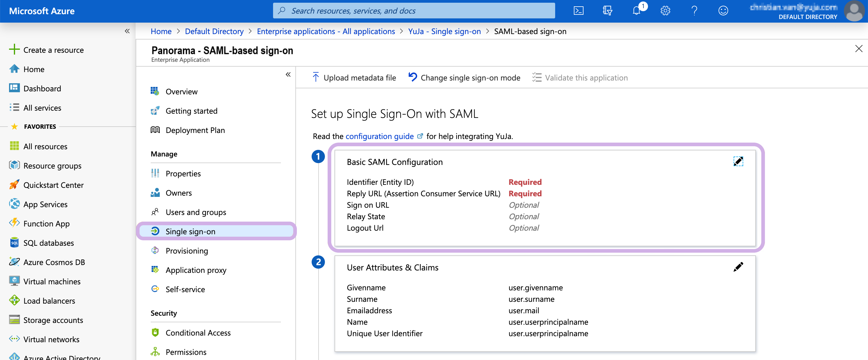
Task: Navigate to Default Directory breadcrumb
Action: (x=214, y=31)
